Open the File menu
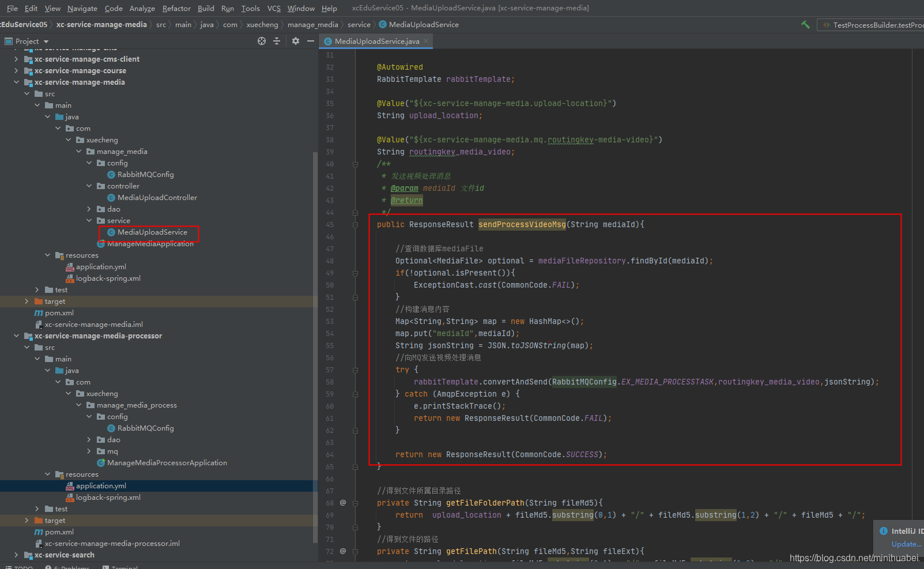 [x=12, y=8]
